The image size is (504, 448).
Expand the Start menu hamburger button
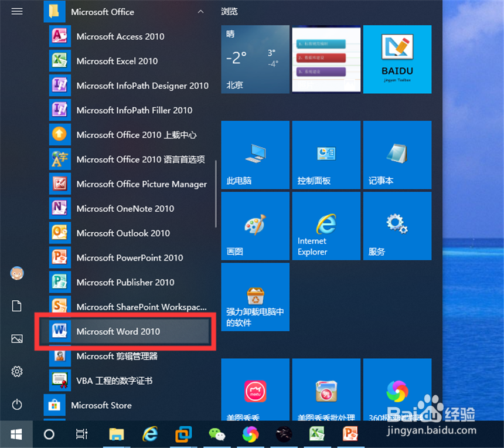(x=17, y=12)
